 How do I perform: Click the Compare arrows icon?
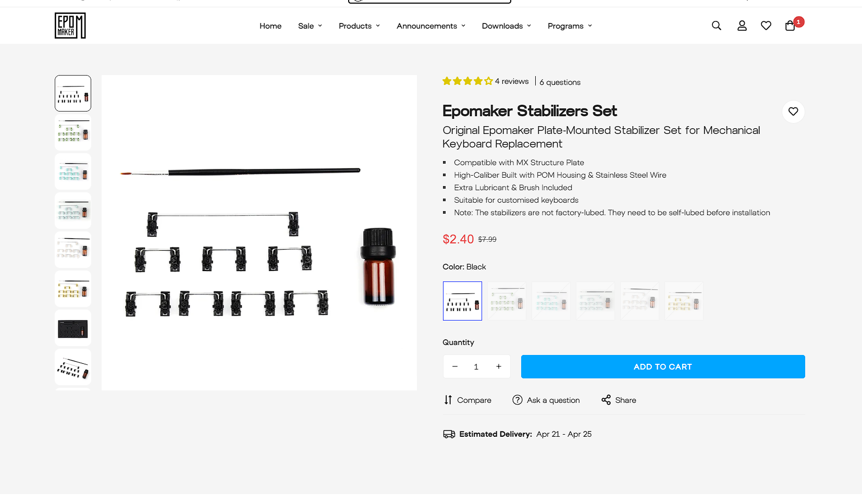(x=448, y=400)
